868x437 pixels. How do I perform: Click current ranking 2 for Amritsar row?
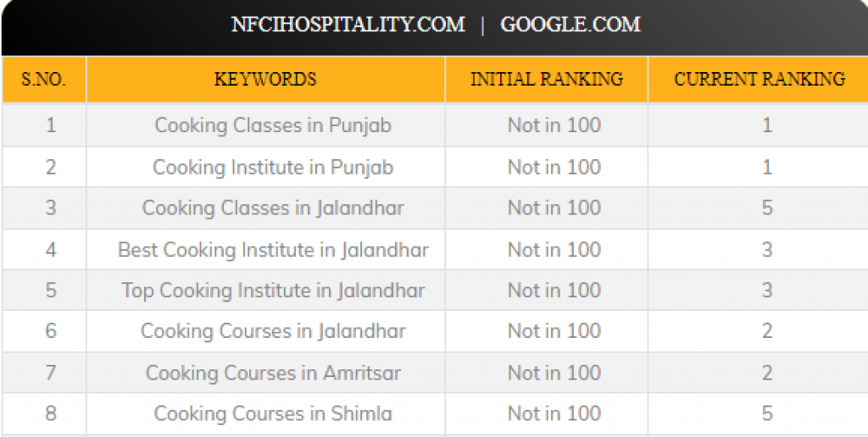(x=766, y=373)
